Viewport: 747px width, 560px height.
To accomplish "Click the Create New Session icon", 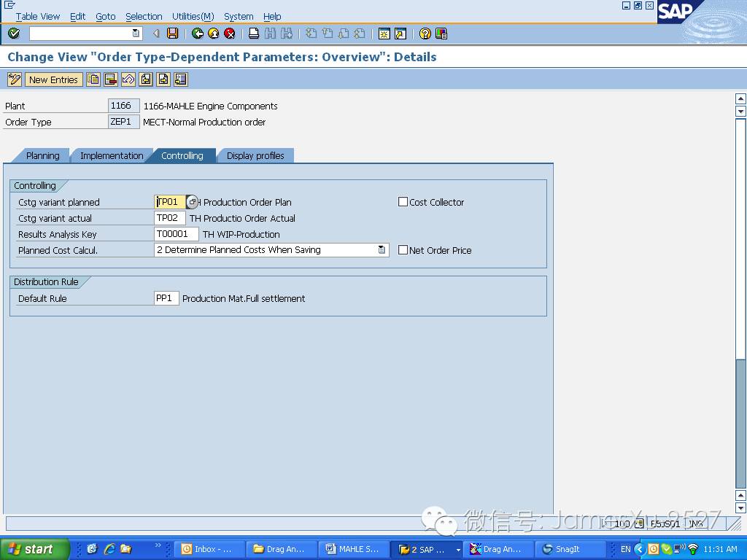I will pyautogui.click(x=384, y=34).
